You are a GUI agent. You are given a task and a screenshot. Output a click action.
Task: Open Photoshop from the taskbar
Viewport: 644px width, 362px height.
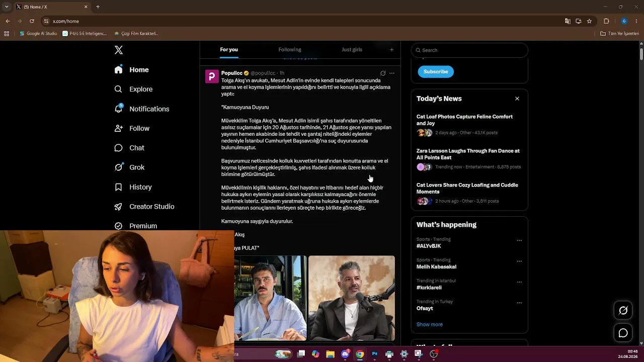click(374, 354)
